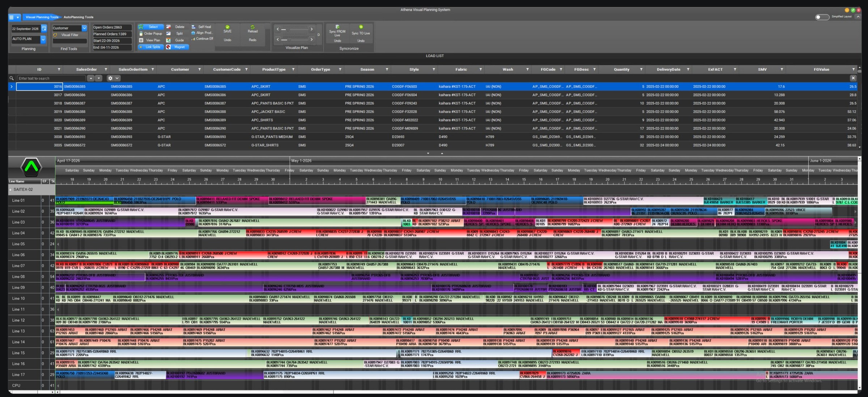Switch to Visual Planning Tools tab
This screenshot has height=397, width=868.
pos(42,17)
